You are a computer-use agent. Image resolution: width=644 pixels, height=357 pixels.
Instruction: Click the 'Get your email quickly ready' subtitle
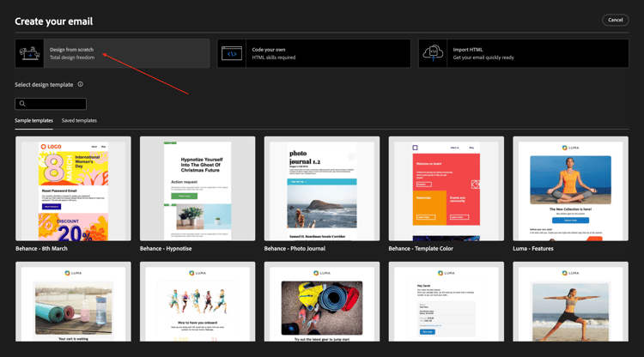[483, 57]
